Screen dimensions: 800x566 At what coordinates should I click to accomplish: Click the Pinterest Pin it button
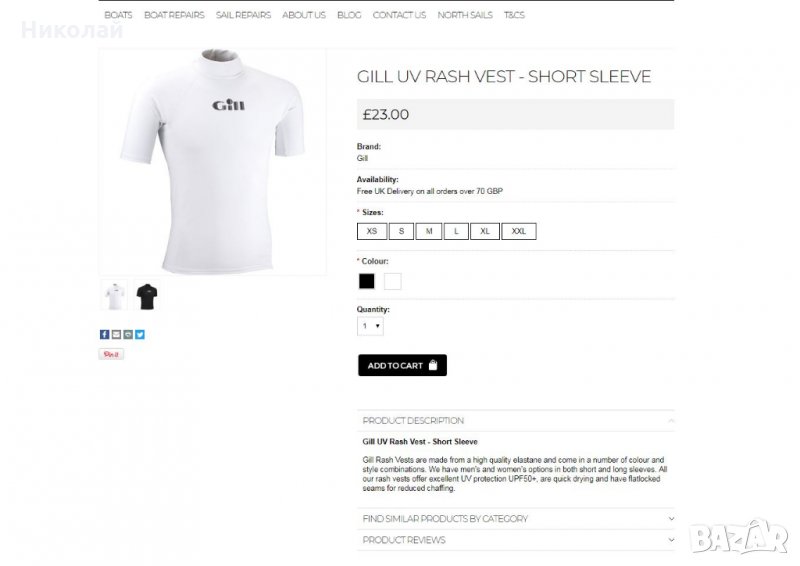click(x=111, y=354)
